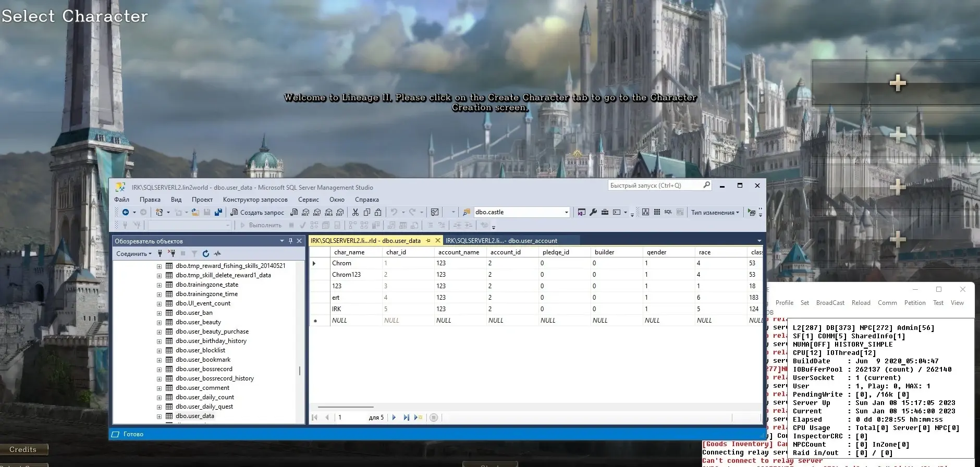Expand the dbo.user_ban table node
Viewport: 980px width, 467px height.
tap(159, 313)
